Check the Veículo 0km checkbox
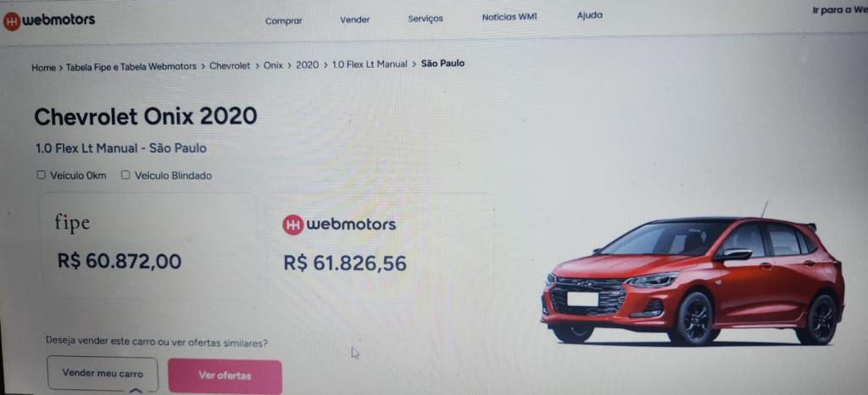The height and width of the screenshot is (395, 868). pos(41,175)
